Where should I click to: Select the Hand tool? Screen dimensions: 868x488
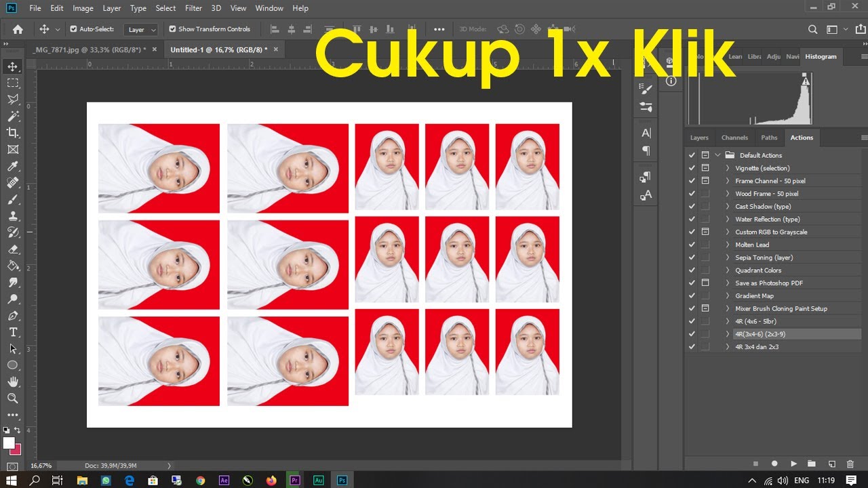tap(12, 382)
